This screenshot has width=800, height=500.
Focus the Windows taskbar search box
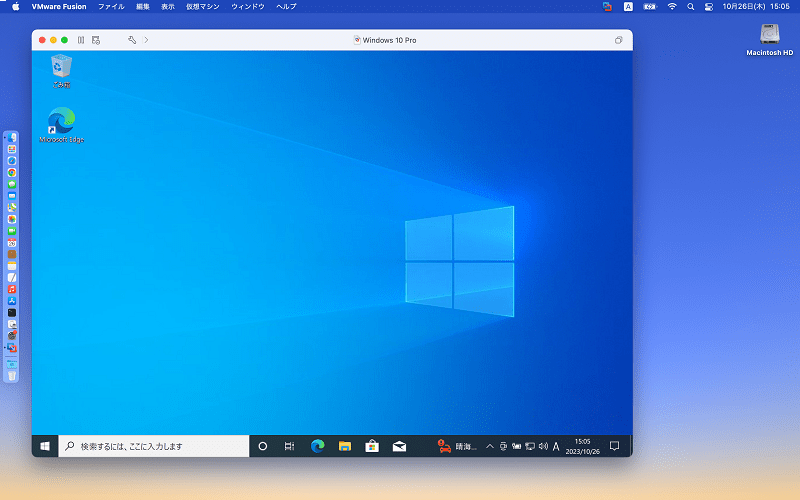click(x=154, y=446)
